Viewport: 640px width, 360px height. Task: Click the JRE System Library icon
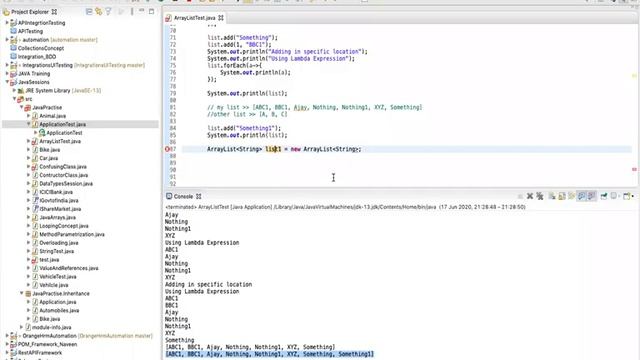21,91
